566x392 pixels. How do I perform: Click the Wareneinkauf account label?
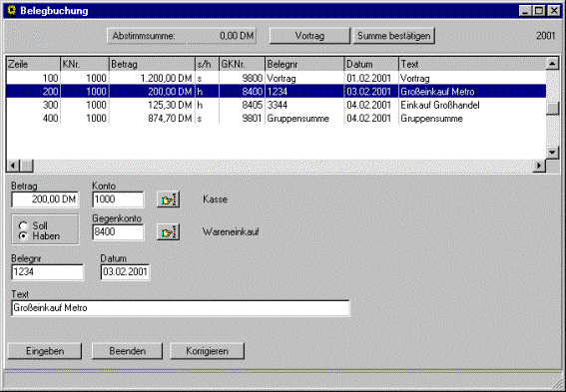[231, 231]
